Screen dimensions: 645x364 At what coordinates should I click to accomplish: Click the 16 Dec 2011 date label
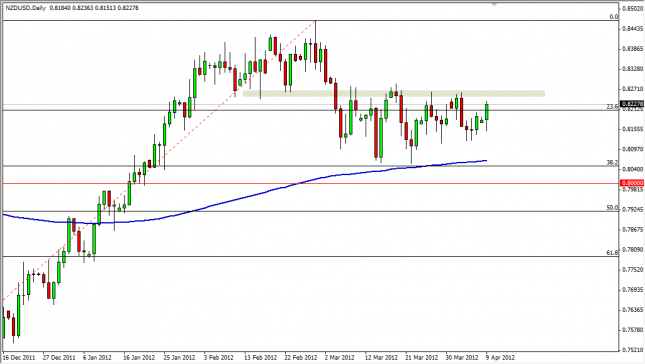[19, 358]
